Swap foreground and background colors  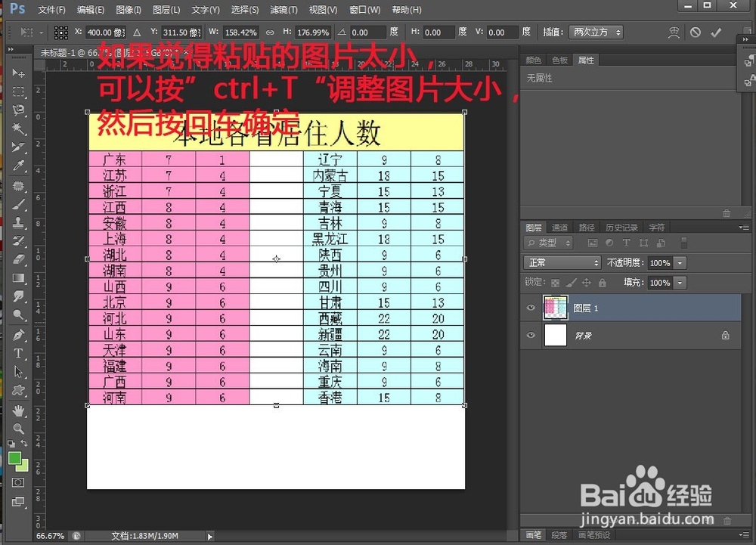point(24,443)
